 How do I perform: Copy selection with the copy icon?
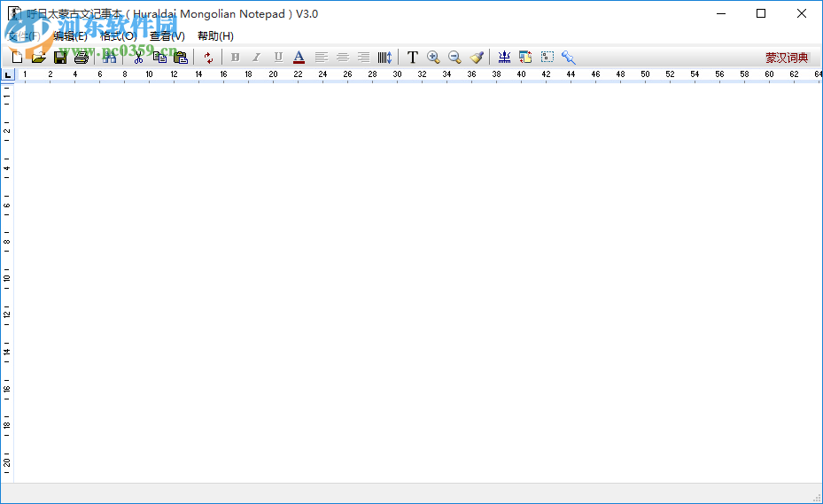(x=159, y=58)
